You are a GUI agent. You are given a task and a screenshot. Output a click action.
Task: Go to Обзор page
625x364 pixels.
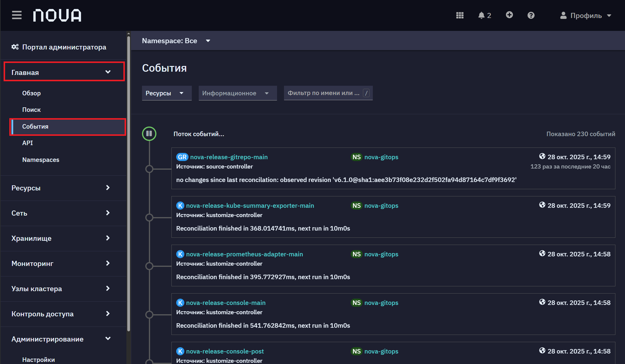[x=32, y=93]
